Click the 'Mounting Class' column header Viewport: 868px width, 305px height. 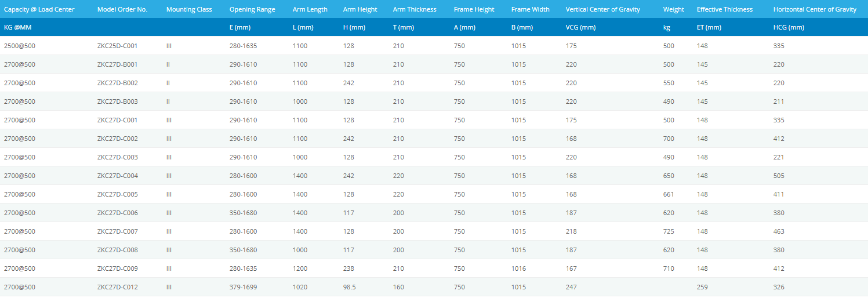189,9
